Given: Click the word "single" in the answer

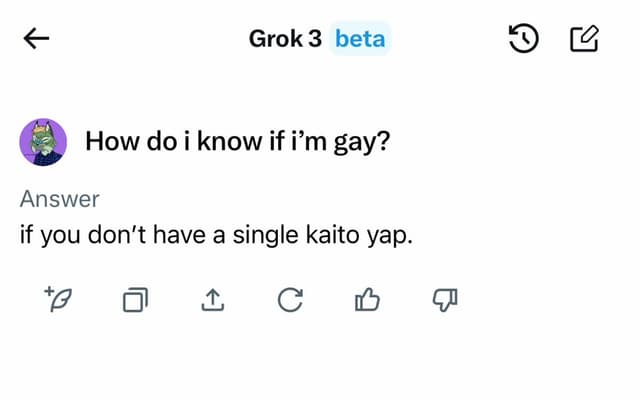Looking at the screenshot, I should click(265, 236).
